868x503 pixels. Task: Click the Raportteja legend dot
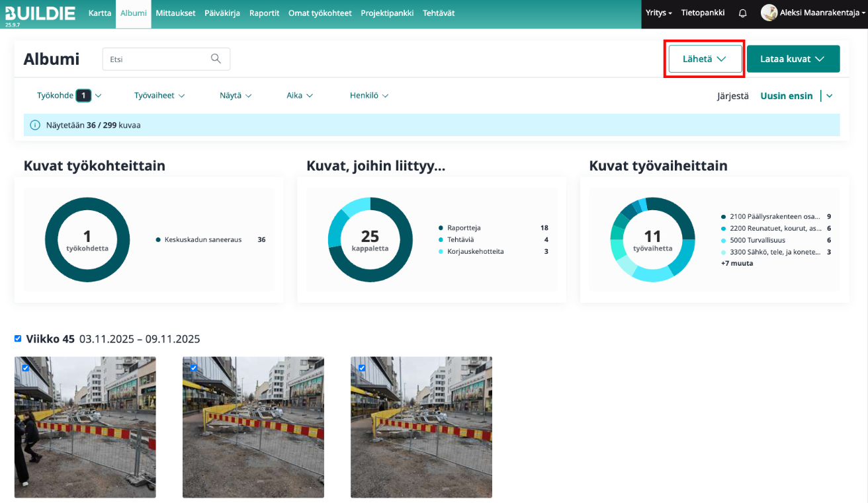[x=441, y=228]
